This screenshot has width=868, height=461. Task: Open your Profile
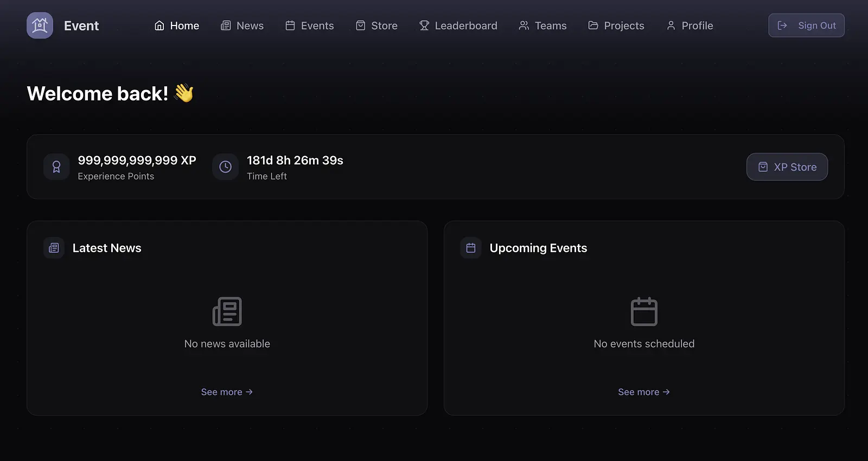point(690,25)
